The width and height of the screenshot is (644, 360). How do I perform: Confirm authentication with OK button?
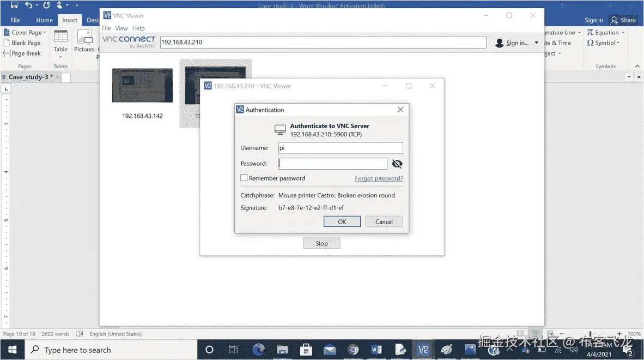click(342, 221)
